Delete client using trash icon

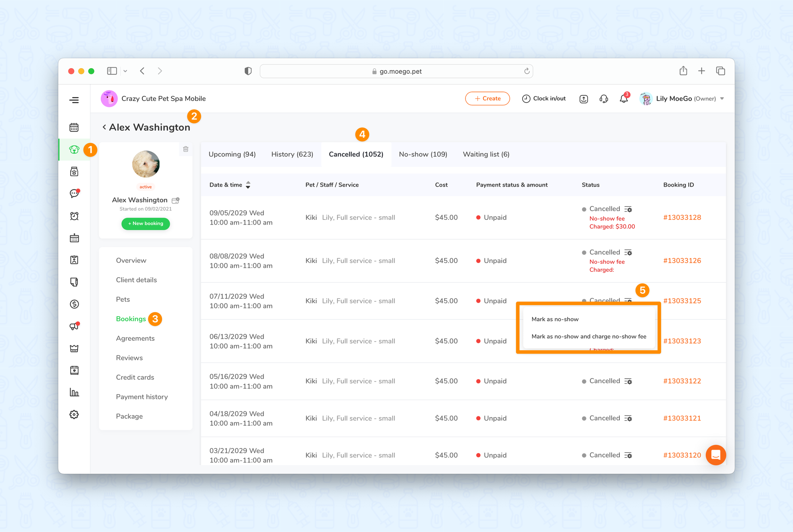[x=186, y=149]
